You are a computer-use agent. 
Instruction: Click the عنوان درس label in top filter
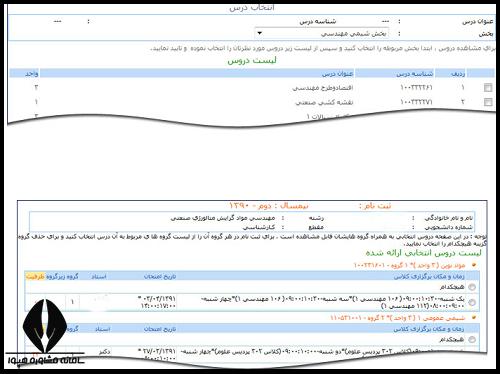pyautogui.click(x=478, y=22)
